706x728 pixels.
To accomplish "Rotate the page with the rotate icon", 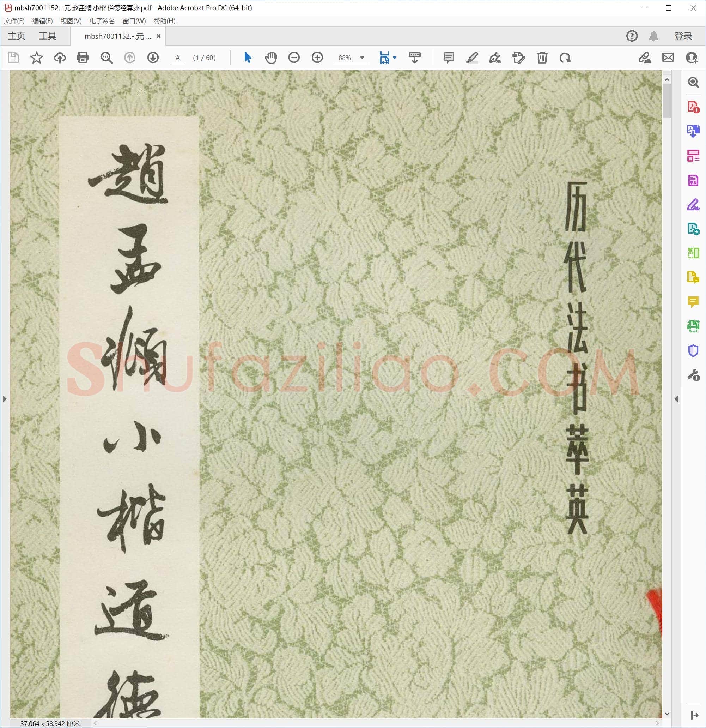I will [x=565, y=58].
